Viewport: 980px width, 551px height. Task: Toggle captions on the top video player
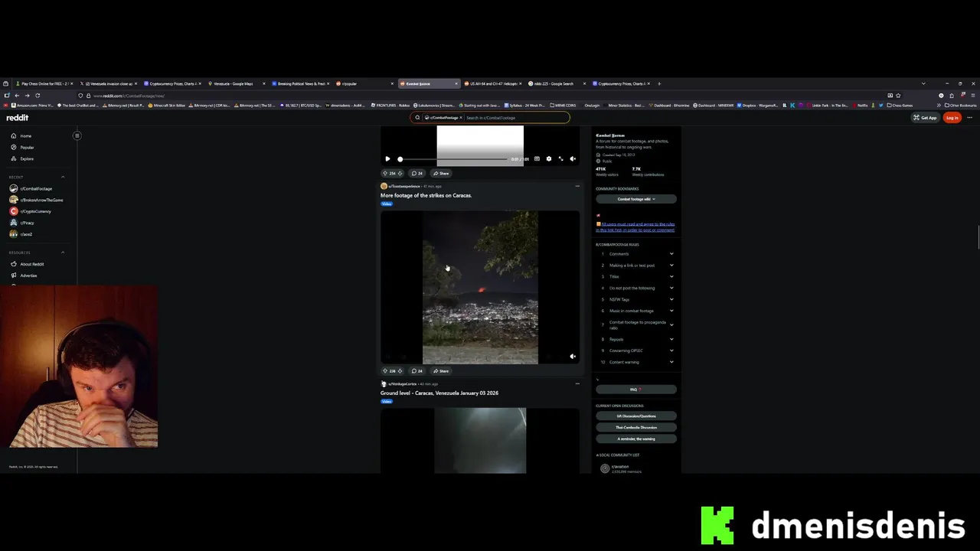[x=537, y=159]
